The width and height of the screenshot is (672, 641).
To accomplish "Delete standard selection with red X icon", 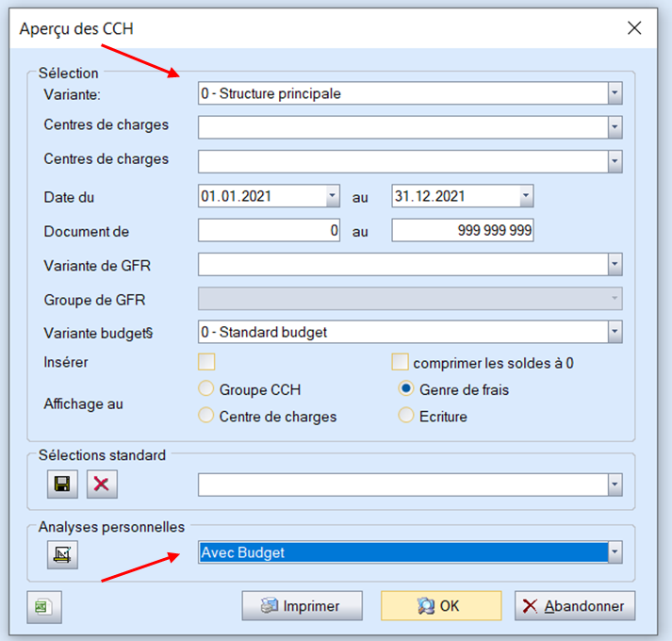I will 102,485.
